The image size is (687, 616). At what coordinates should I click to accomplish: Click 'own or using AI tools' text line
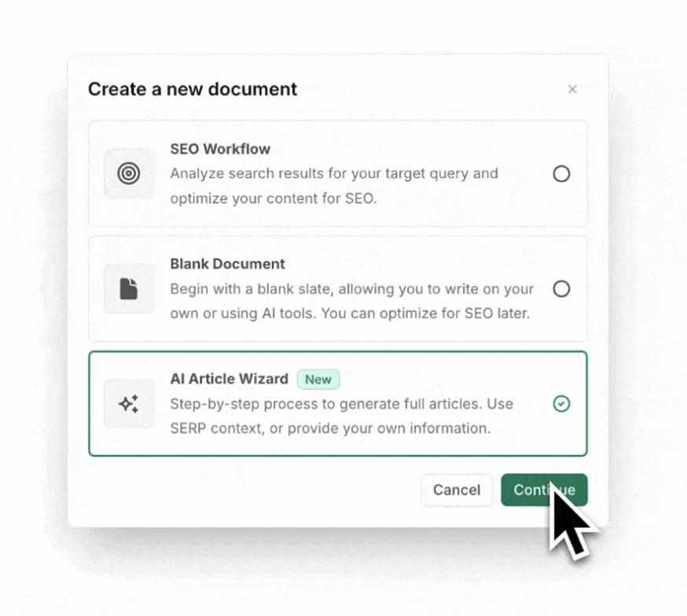point(350,313)
